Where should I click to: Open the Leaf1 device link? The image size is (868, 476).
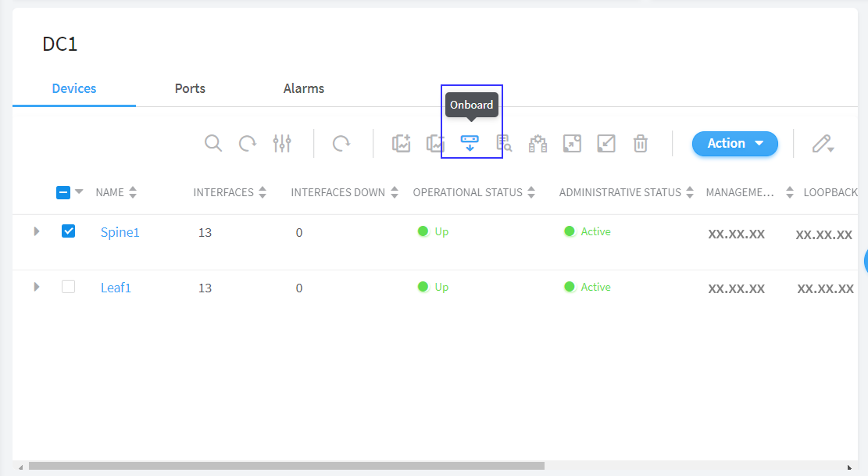click(116, 288)
